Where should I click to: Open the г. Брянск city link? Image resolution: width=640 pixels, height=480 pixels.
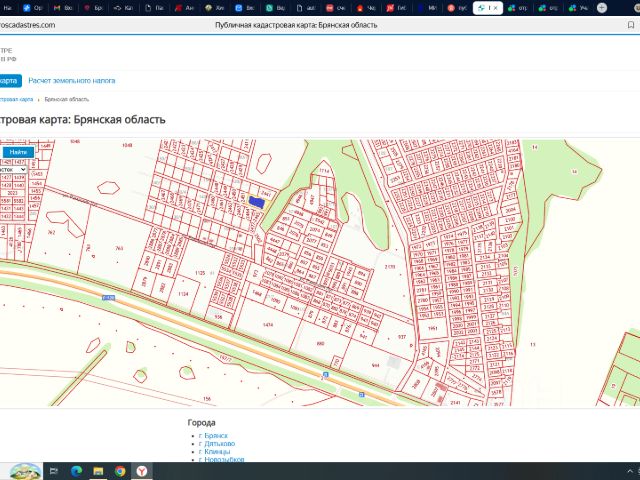(x=215, y=436)
